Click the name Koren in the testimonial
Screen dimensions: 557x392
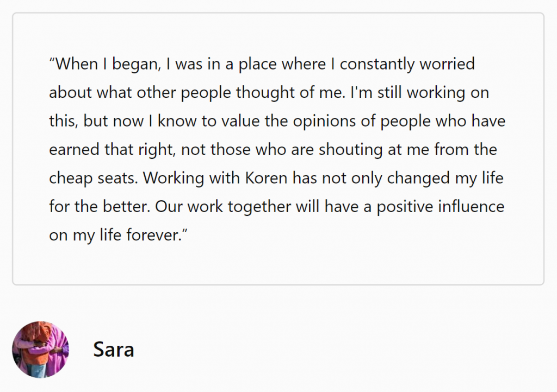click(x=267, y=178)
